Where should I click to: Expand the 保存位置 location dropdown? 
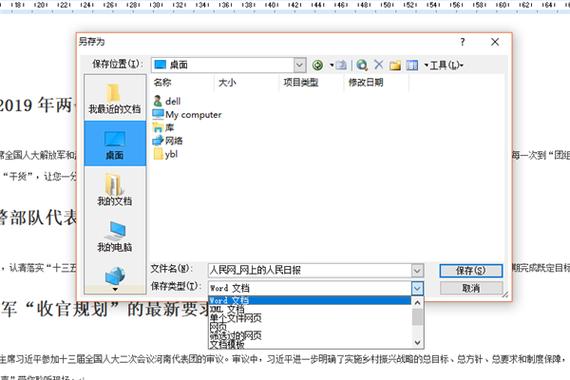(299, 65)
